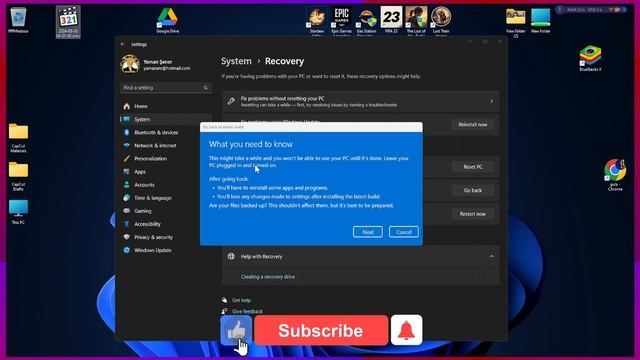Open the Give feedback link
The image size is (640, 360).
[x=247, y=311]
